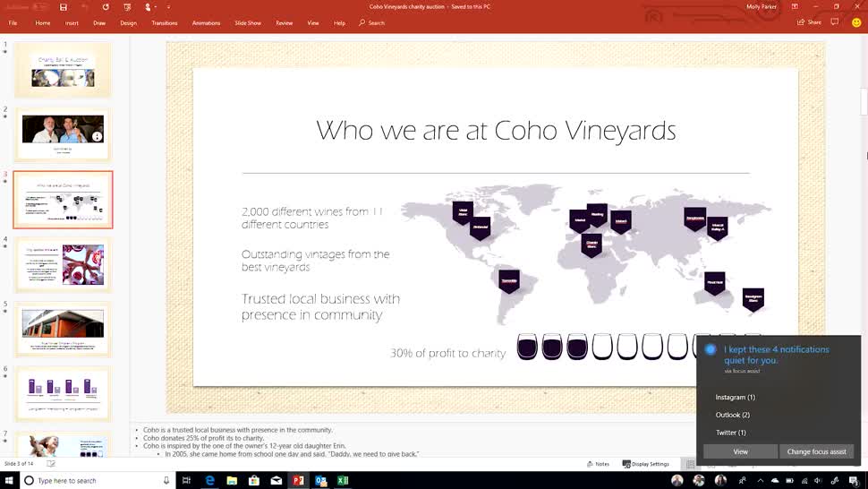Viewport: 868px width, 489px height.
Task: Open the Help tab
Action: point(339,22)
